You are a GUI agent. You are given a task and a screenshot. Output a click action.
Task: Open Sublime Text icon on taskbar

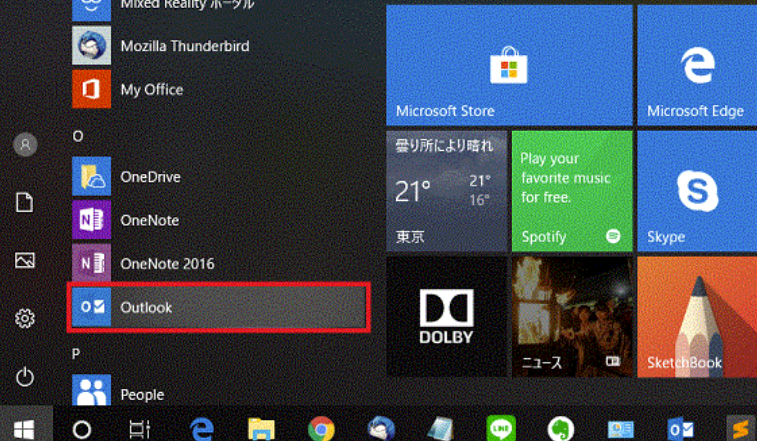[741, 428]
